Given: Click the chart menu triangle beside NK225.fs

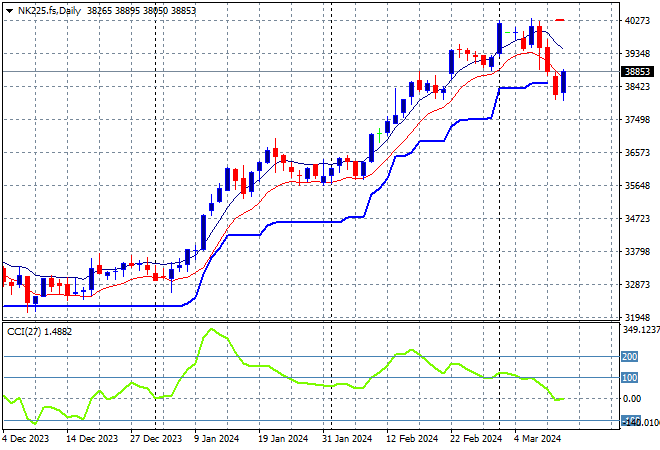Looking at the screenshot, I should tap(9, 9).
